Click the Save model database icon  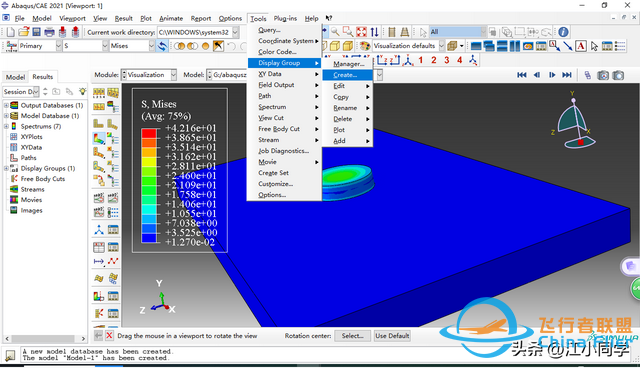pyautogui.click(x=36, y=32)
